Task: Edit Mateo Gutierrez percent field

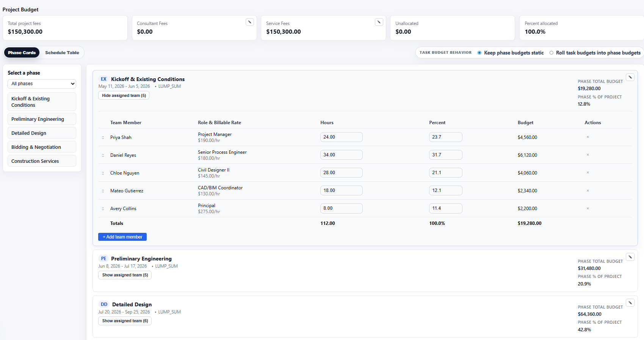Action: 446,190
